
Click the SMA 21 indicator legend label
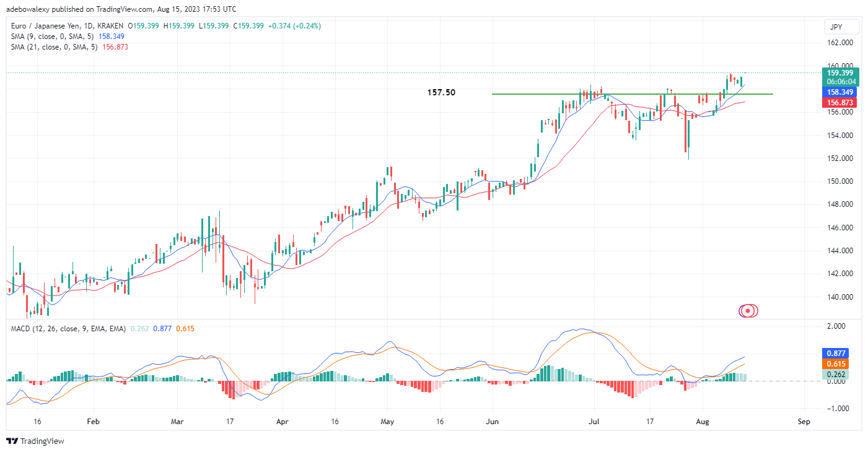(54, 47)
